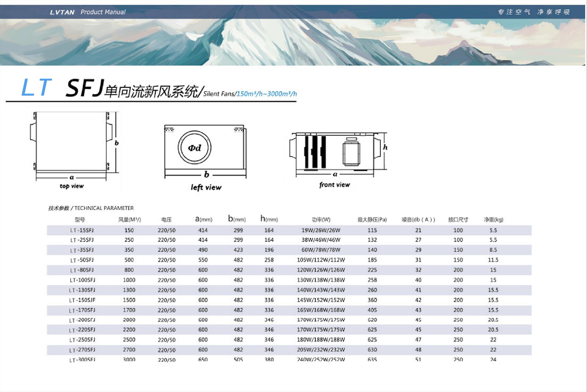Click the "60W/78W/78W" power value
587x392 pixels.
(x=321, y=250)
